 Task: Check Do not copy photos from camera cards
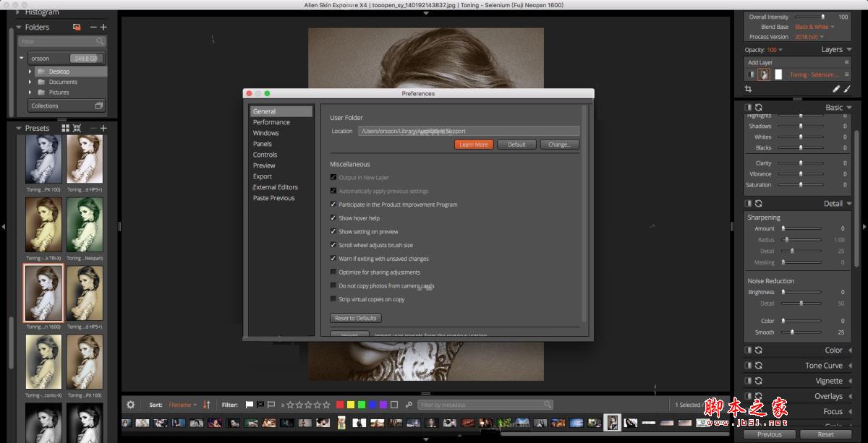coord(333,286)
